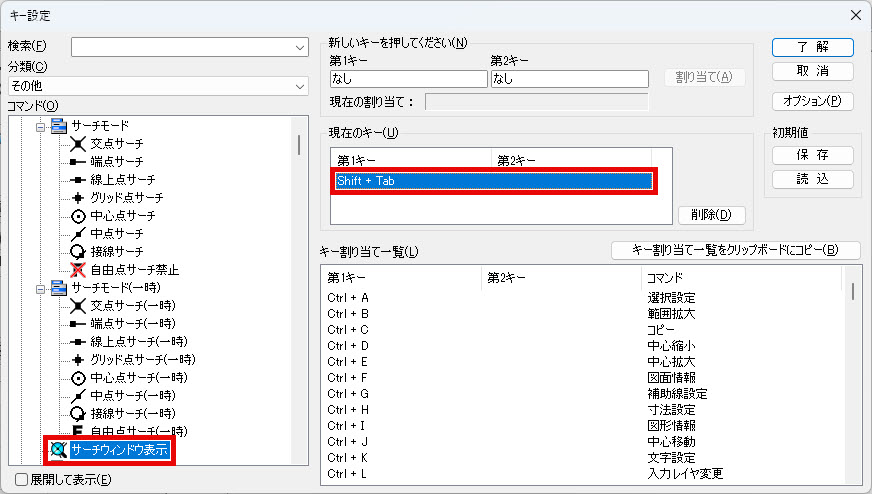Select the サーチウィンドウ表示 magnifier icon
The image size is (872, 494).
point(59,450)
